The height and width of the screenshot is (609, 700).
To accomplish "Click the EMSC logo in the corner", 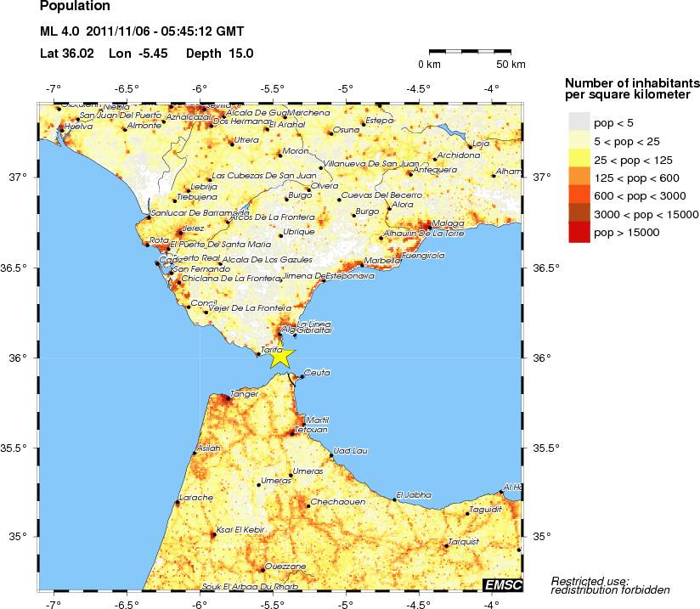I will 505,584.
